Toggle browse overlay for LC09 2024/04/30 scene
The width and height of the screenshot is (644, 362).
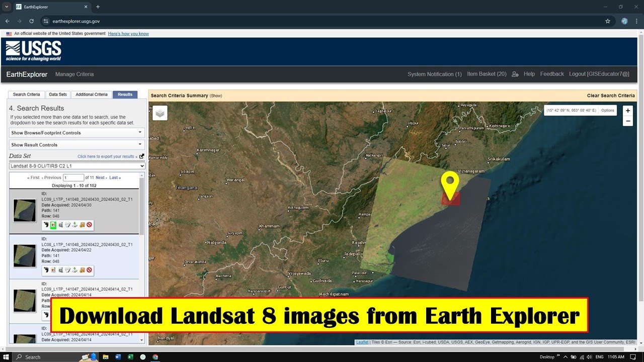point(53,225)
